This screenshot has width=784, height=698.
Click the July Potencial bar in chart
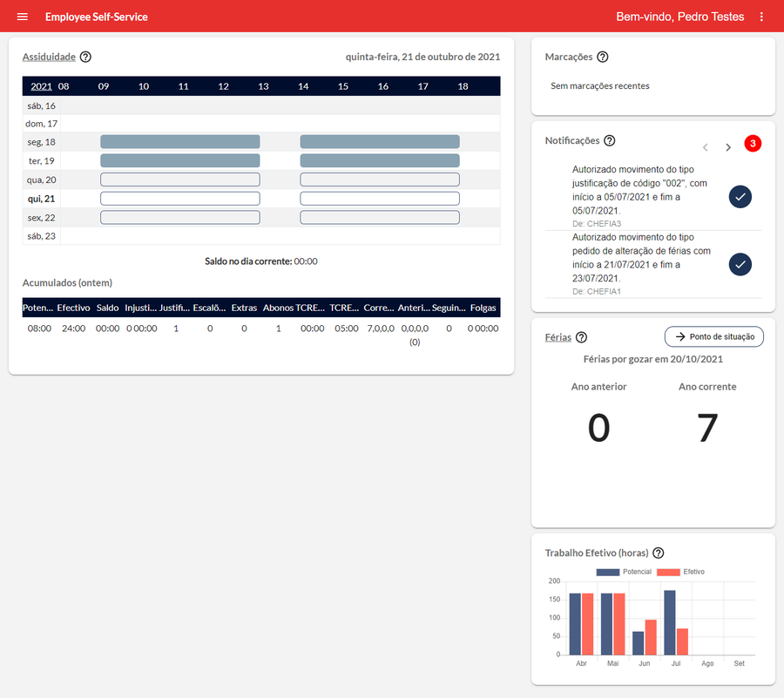click(x=670, y=622)
